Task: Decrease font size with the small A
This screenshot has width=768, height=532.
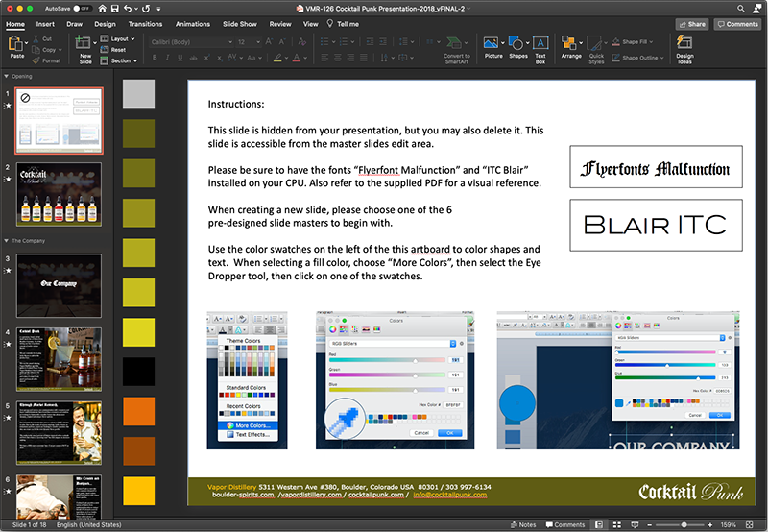Action: click(280, 42)
